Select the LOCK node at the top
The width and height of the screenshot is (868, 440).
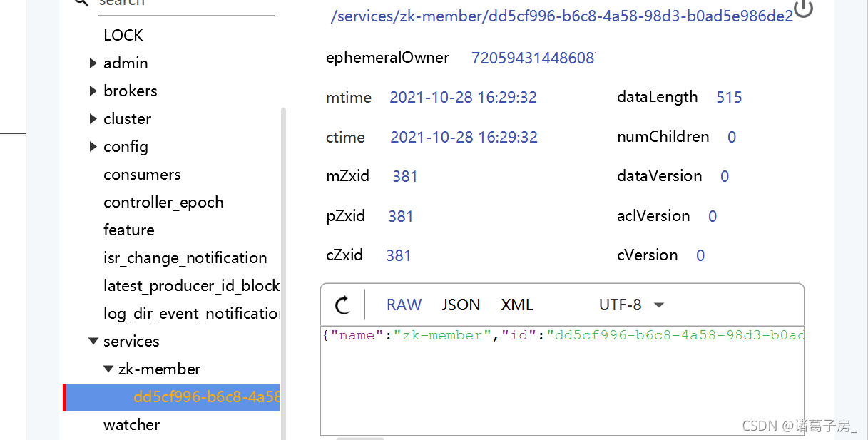pyautogui.click(x=123, y=35)
